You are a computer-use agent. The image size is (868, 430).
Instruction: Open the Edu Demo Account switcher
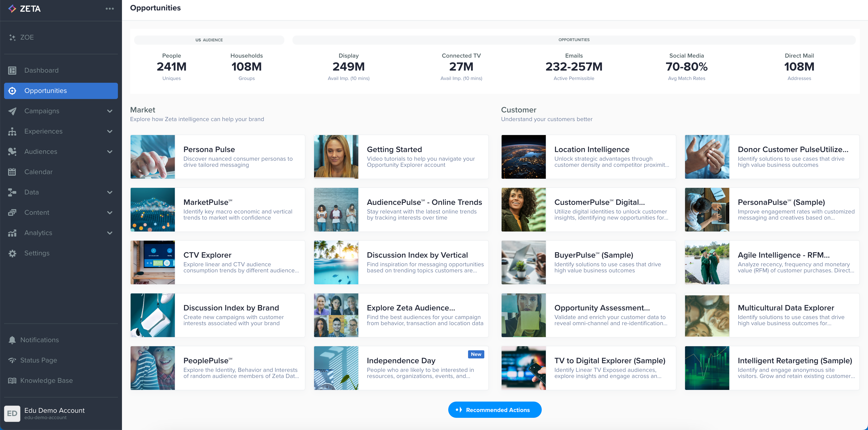[x=54, y=413]
